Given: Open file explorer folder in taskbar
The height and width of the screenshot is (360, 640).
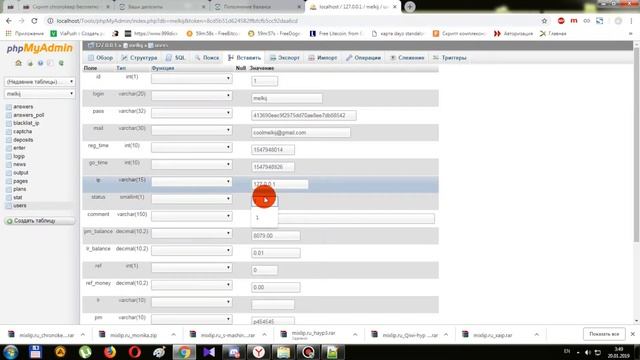Looking at the screenshot, I should coord(283,352).
